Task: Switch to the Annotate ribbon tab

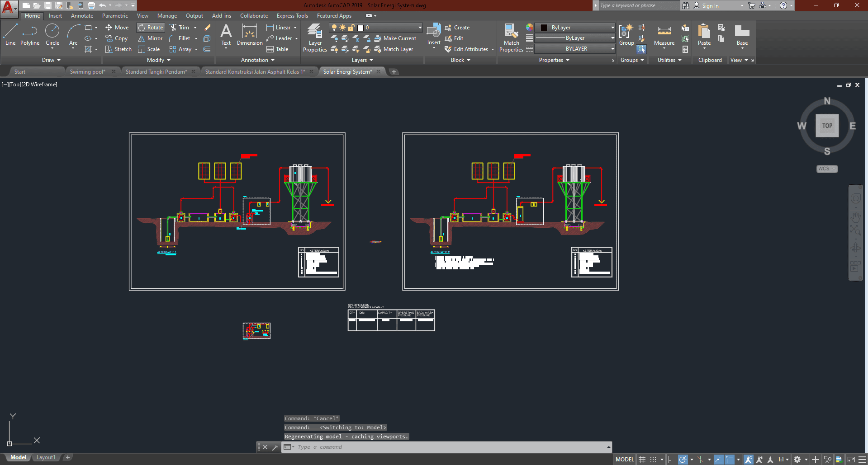Action: click(82, 16)
